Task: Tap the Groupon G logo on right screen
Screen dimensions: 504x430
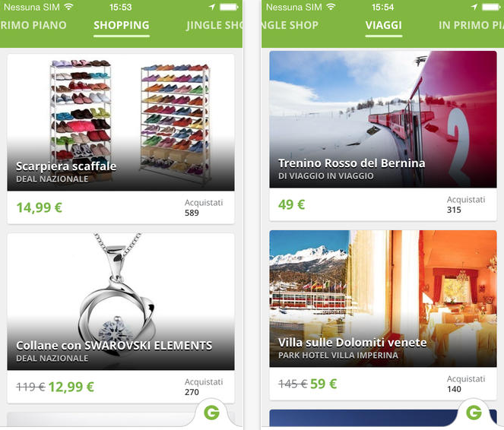Action: 474,412
